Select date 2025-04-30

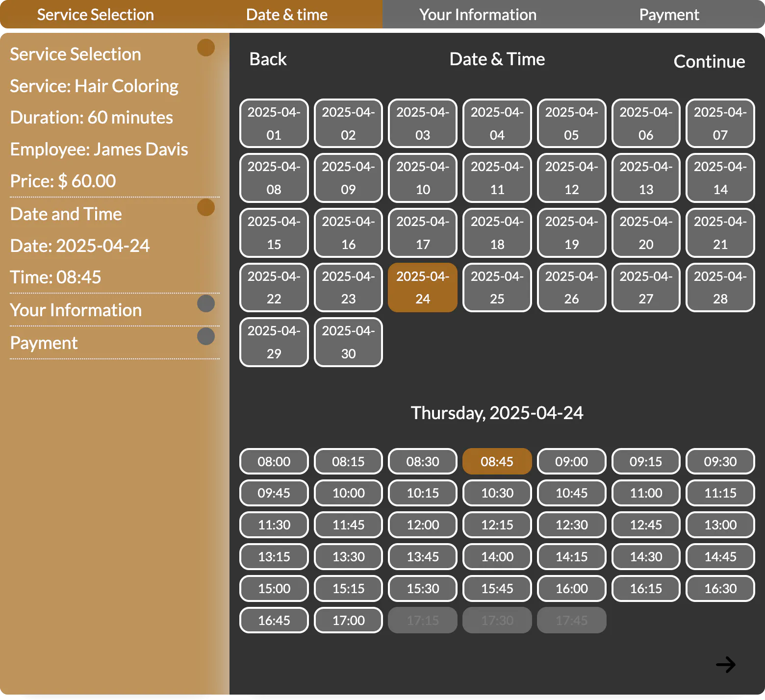(349, 342)
